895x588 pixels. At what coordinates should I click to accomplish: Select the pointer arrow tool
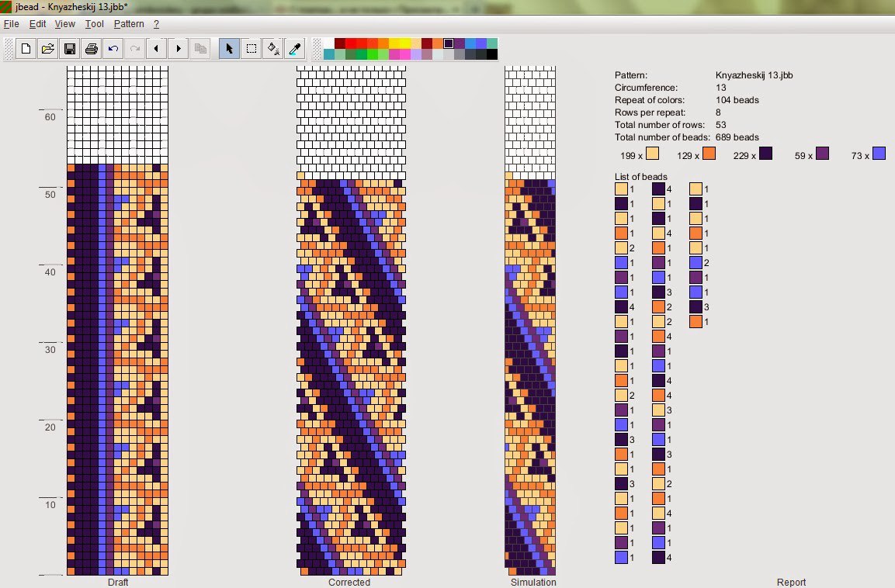(x=229, y=49)
